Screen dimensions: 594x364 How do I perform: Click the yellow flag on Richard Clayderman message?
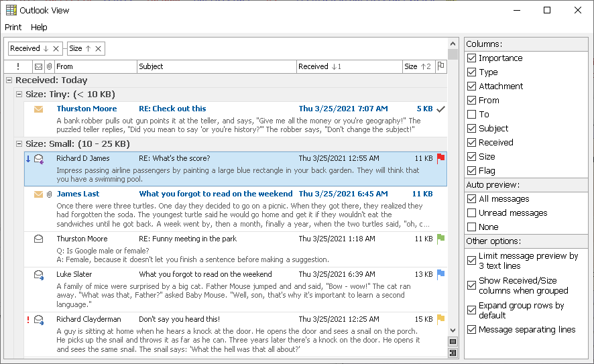click(x=440, y=319)
